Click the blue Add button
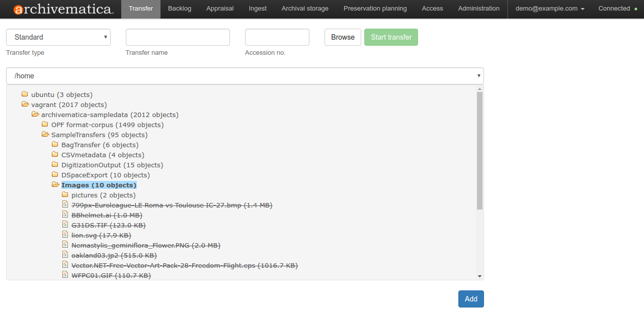 pos(470,299)
